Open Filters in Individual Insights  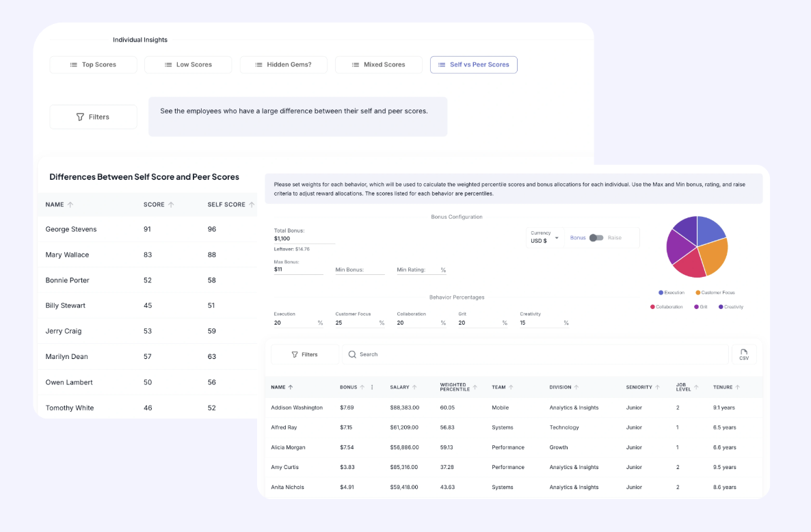click(93, 117)
